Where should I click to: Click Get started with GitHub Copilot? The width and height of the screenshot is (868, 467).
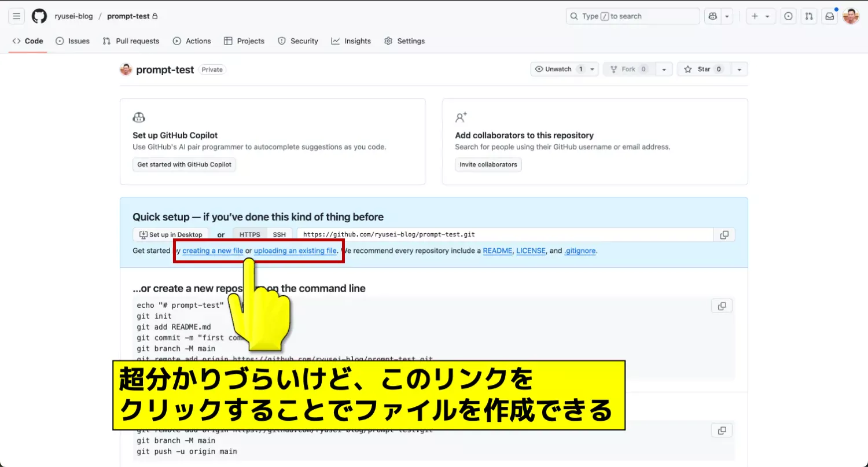pos(184,164)
